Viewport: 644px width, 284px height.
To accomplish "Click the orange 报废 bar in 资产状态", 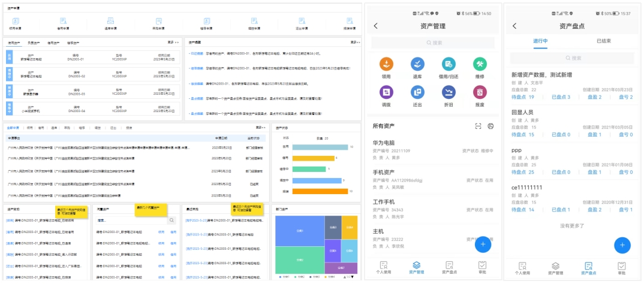I will [320, 191].
